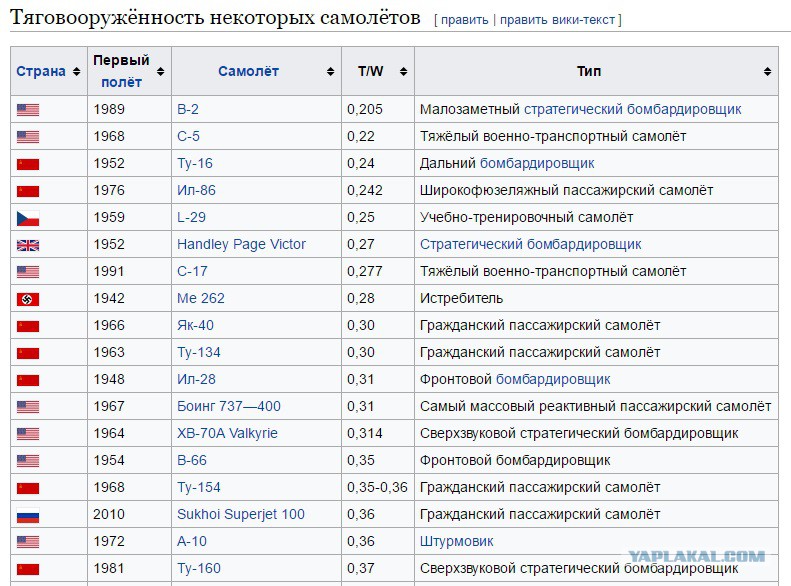This screenshot has height=586, width=791.
Task: Open the C-17 aircraft article
Action: tap(192, 271)
